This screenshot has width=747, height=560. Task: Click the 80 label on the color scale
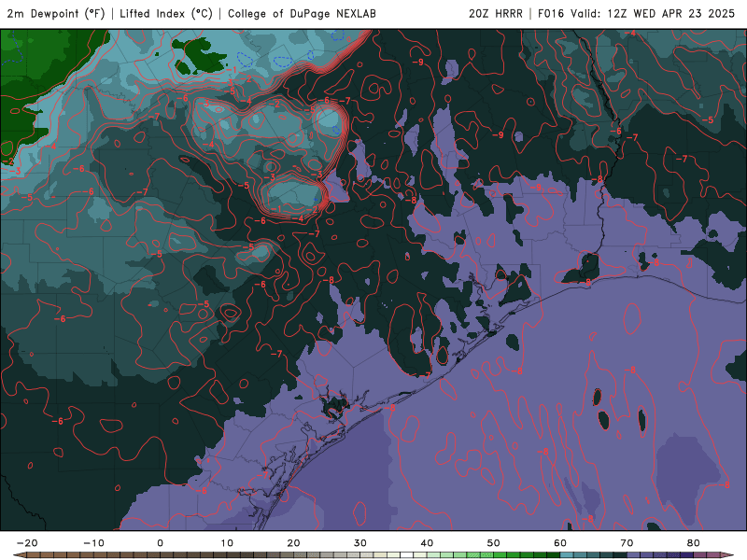click(x=694, y=543)
